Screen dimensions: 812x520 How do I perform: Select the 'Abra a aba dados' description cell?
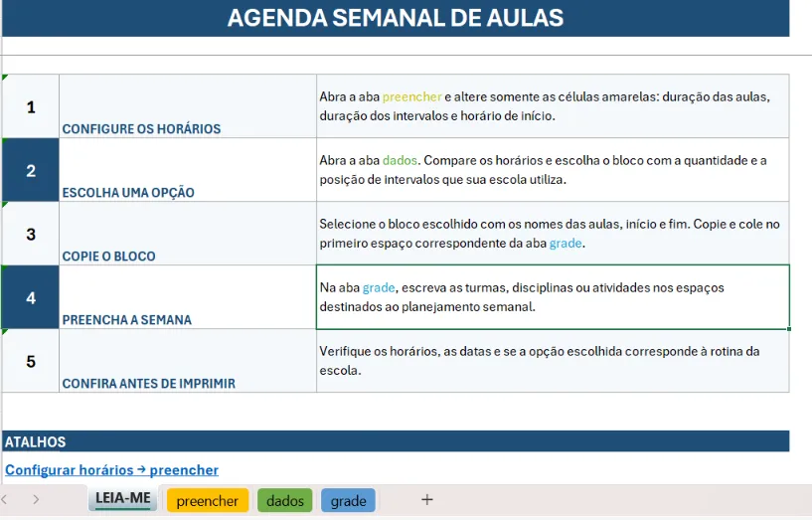tap(553, 170)
